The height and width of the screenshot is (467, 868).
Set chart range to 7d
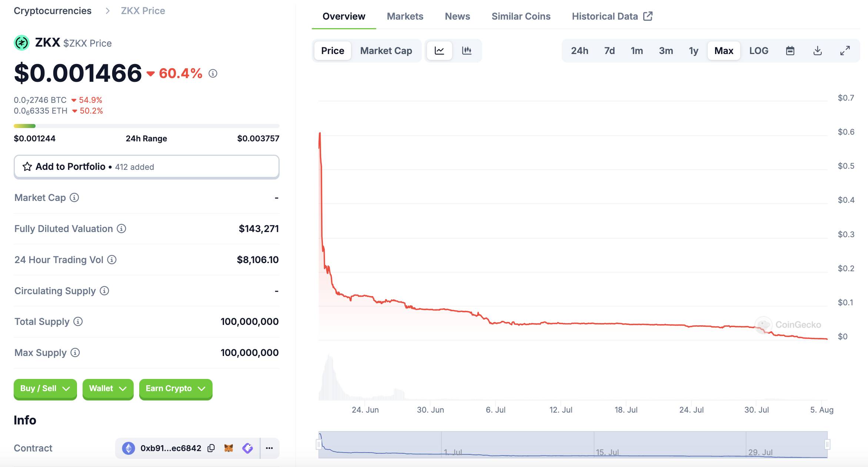pos(610,51)
